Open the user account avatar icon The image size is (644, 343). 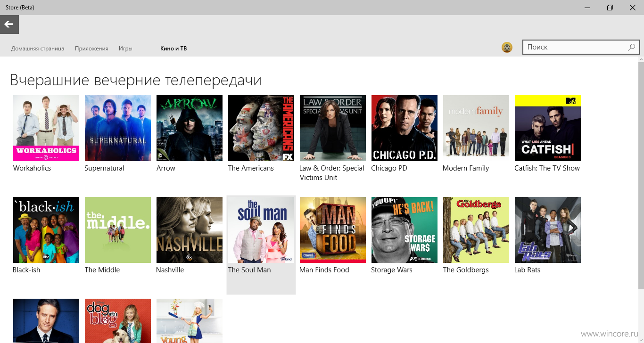tap(507, 47)
